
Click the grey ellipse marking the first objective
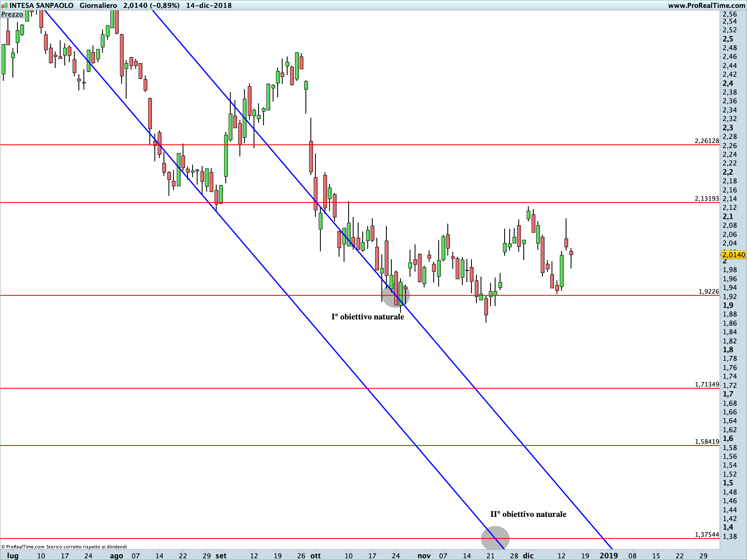(395, 295)
